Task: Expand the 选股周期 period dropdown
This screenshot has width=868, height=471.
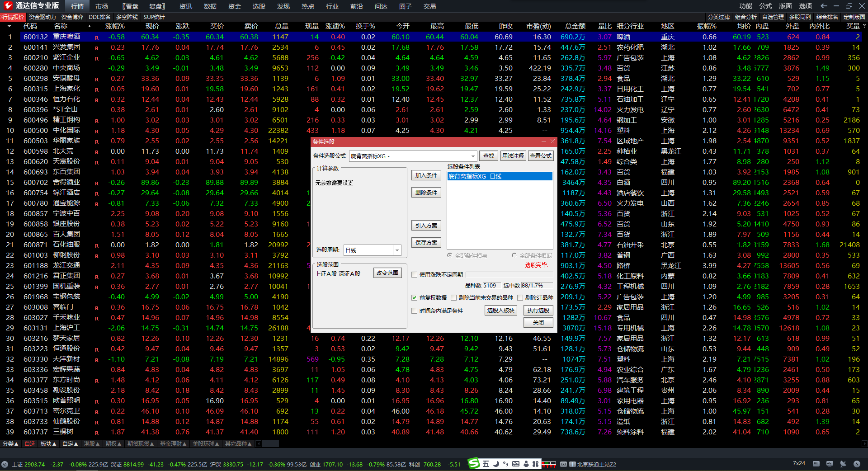Action: click(397, 250)
